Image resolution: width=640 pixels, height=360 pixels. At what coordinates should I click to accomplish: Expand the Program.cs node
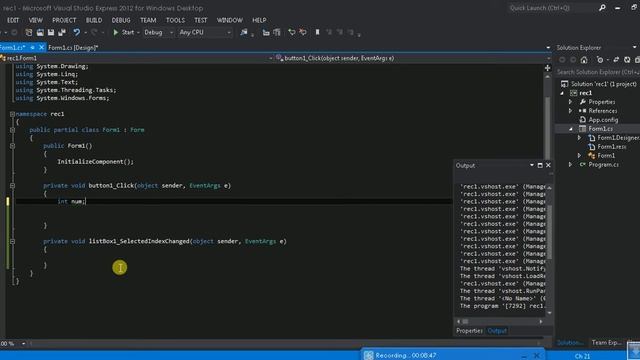click(571, 164)
